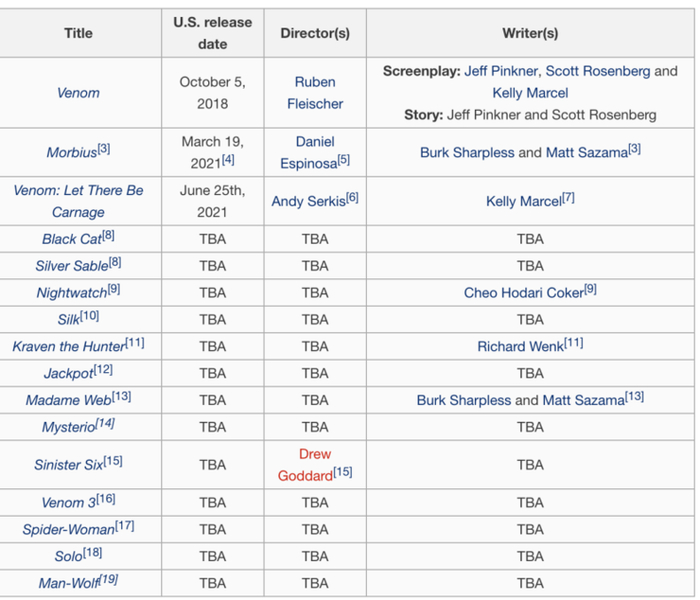The image size is (700, 600).
Task: Open citation [12] beside Jackpot
Action: pyautogui.click(x=103, y=369)
